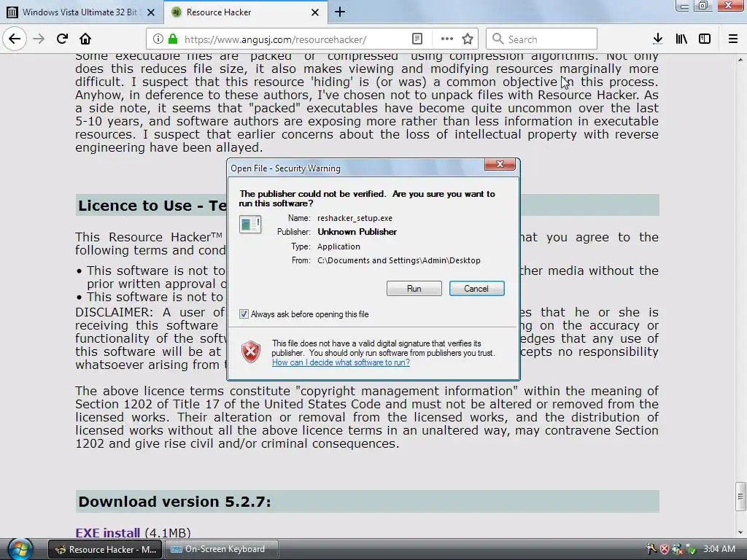This screenshot has height=560, width=747.
Task: Show sidebars using the sidebar icon
Action: 705,39
